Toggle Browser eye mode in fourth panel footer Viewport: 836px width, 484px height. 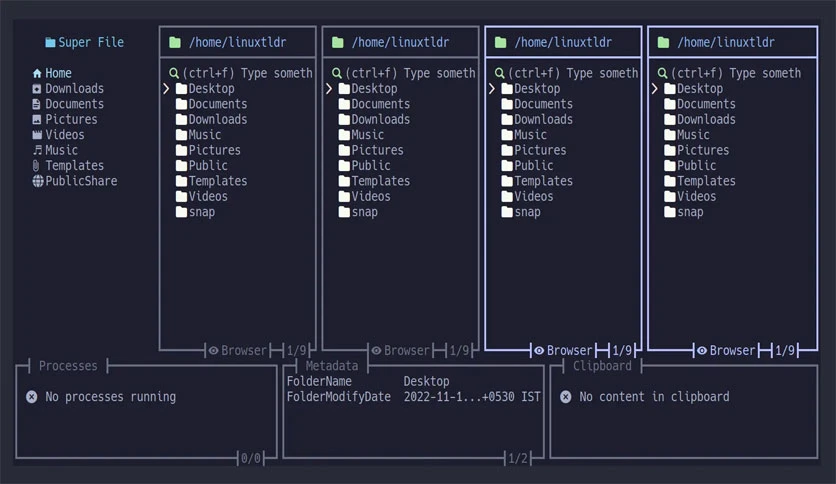[x=702, y=350]
